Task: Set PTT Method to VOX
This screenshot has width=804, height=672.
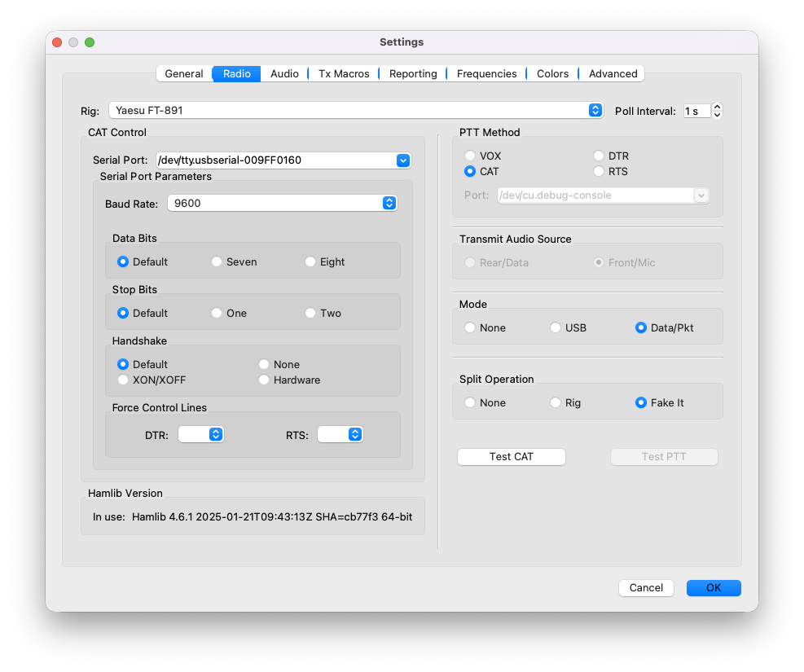Action: pos(470,156)
